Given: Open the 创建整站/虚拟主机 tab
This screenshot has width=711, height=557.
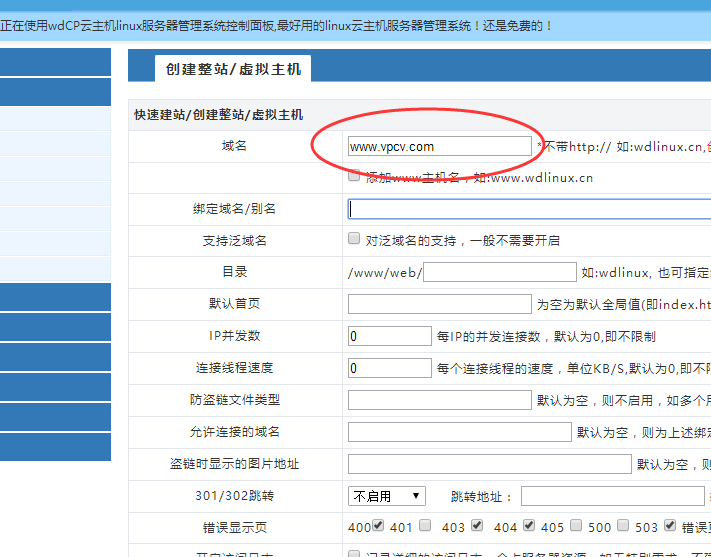Looking at the screenshot, I should [x=233, y=69].
